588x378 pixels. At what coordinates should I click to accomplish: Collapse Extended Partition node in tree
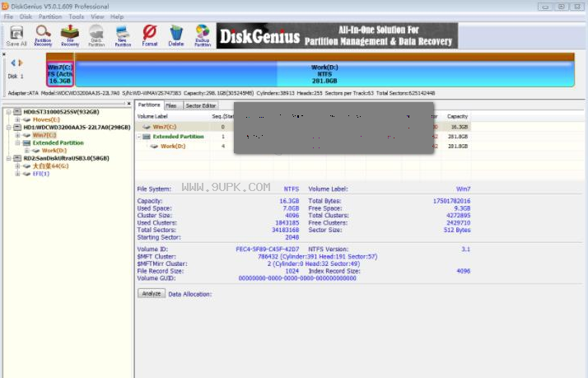(x=17, y=142)
